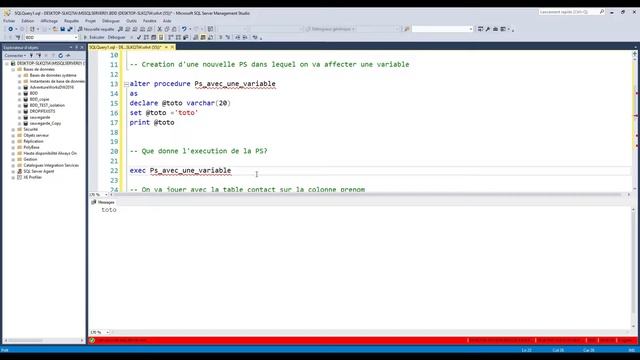The height and width of the screenshot is (360, 640).
Task: Click the Save all icon
Action: coord(70,29)
